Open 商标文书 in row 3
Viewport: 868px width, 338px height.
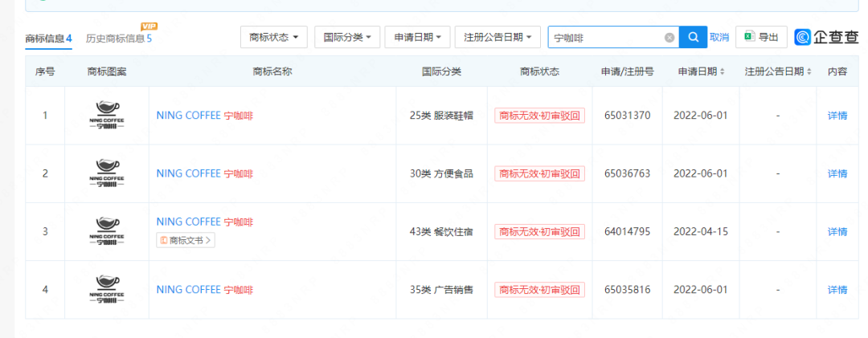click(x=186, y=240)
